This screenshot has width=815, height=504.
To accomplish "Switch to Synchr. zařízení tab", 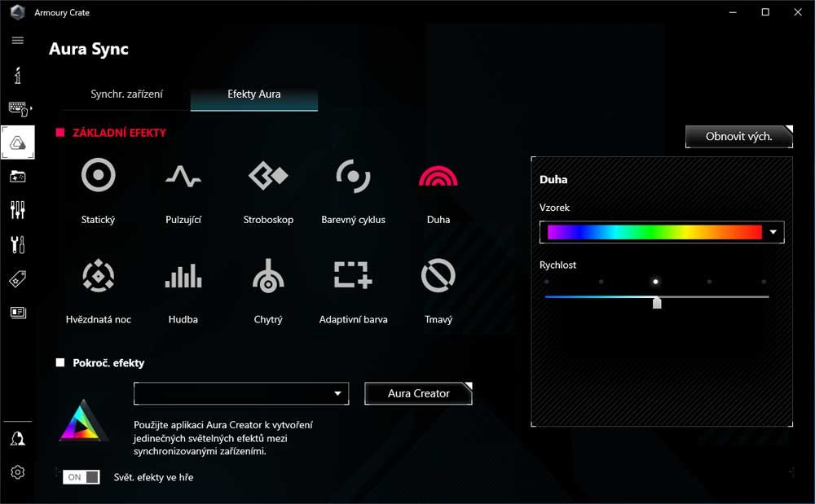I will pyautogui.click(x=126, y=94).
